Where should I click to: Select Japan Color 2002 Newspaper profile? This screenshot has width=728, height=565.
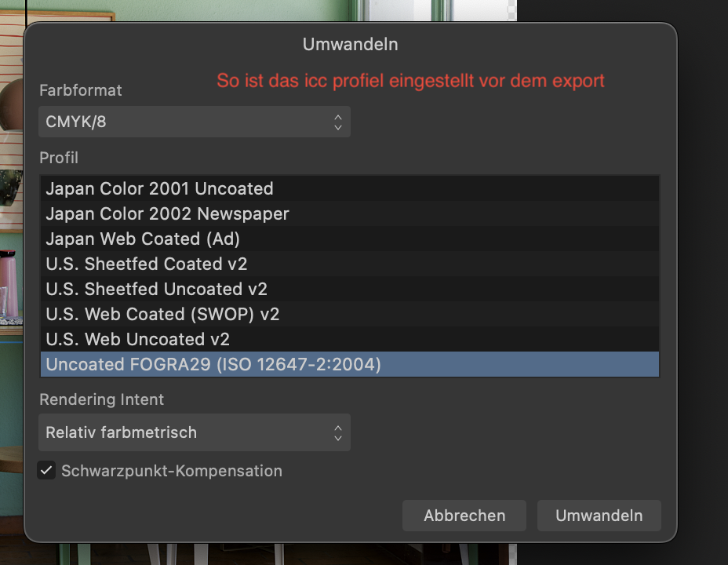pyautogui.click(x=350, y=213)
